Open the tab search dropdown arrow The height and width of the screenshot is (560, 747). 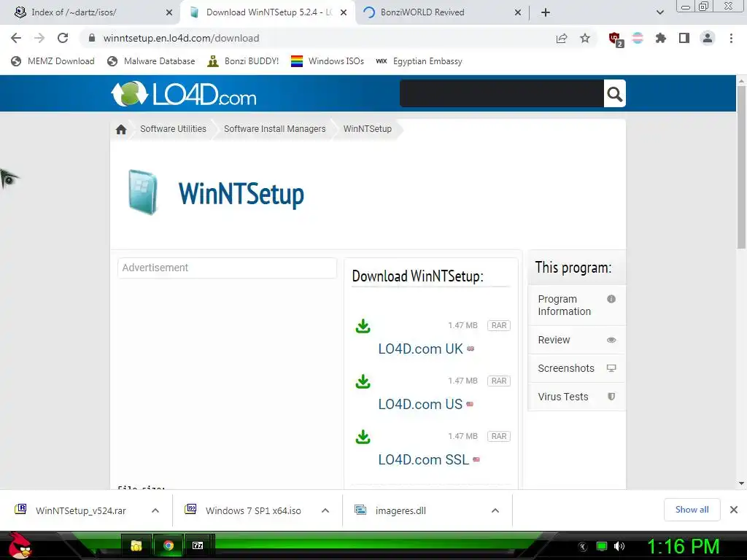(659, 12)
